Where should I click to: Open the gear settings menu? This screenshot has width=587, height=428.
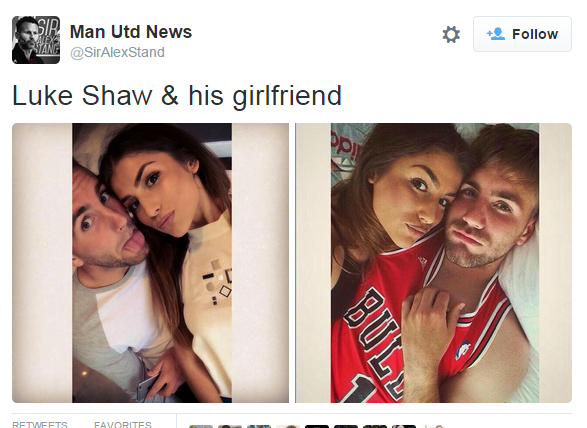coord(451,34)
